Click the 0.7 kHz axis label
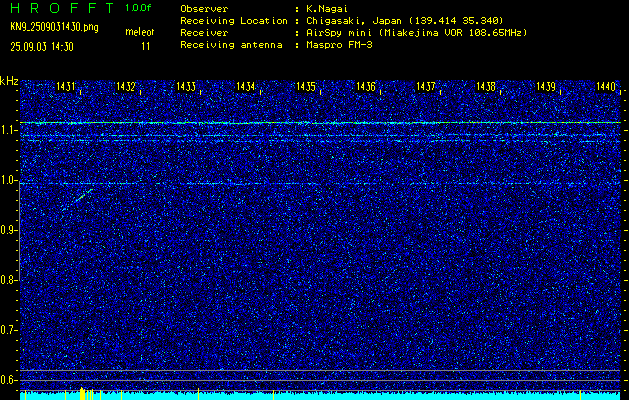 coord(8,330)
